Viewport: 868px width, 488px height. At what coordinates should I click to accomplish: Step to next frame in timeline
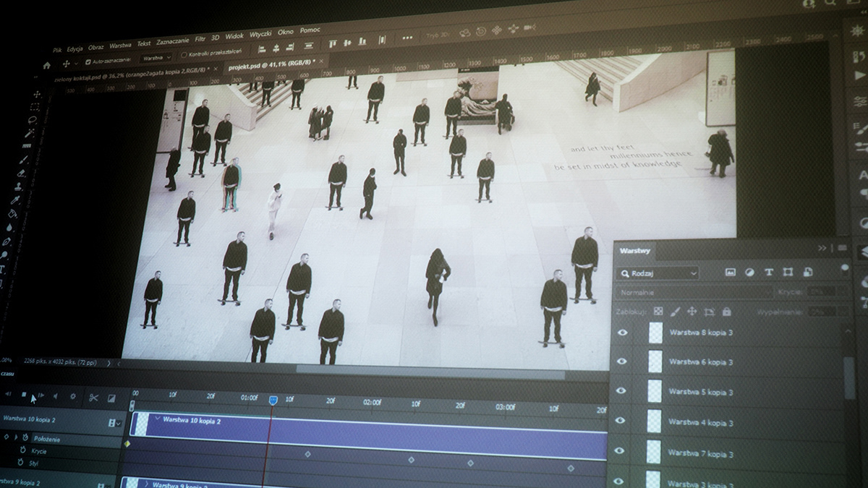41,395
